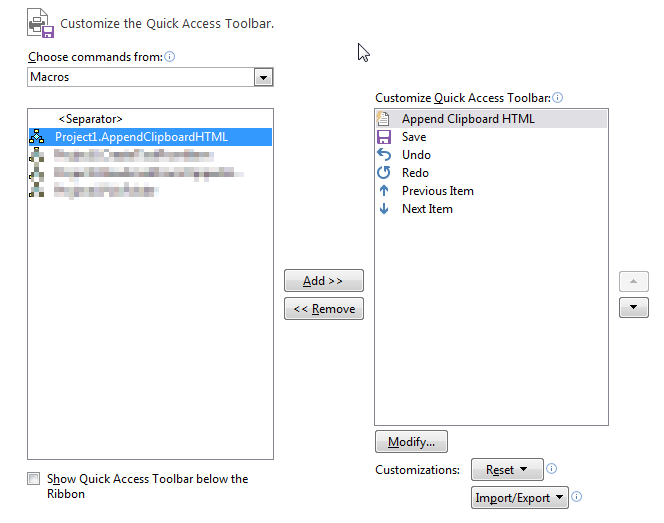Select the Previous Item up arrow icon
The width and height of the screenshot is (664, 523).
384,191
